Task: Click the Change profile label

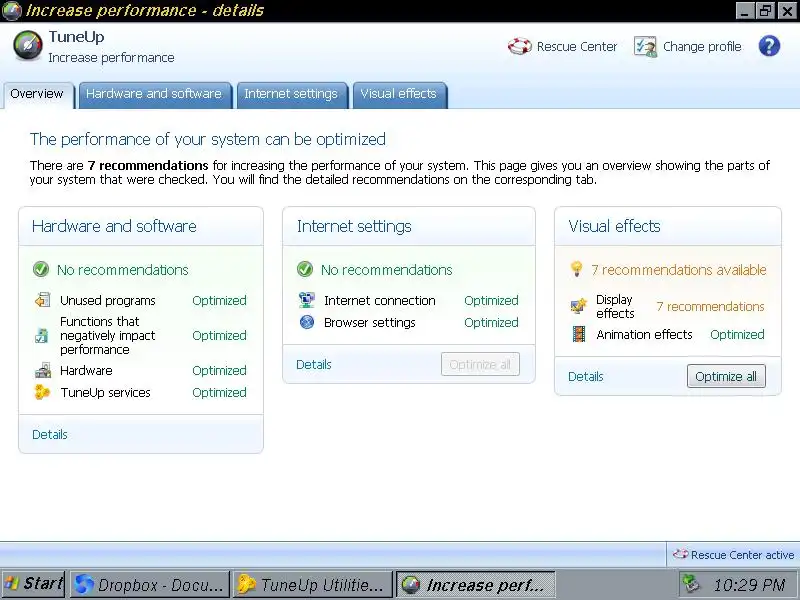Action: pos(702,46)
